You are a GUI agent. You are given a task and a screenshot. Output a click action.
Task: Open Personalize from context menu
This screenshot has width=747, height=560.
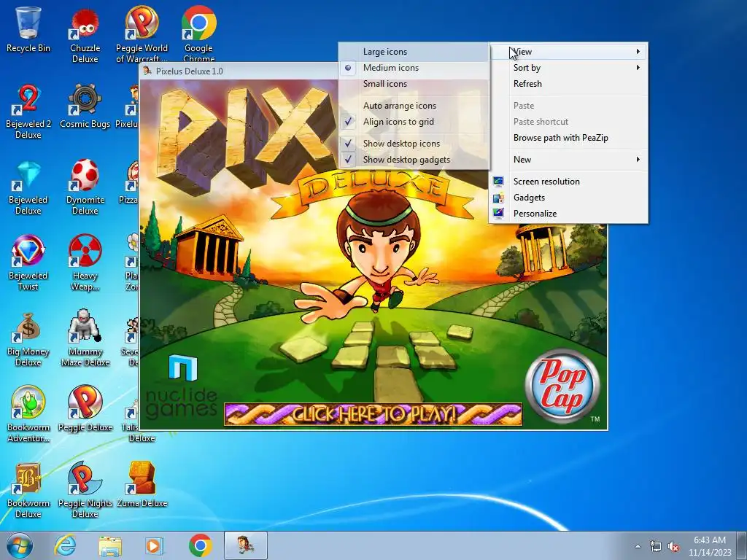point(568,214)
